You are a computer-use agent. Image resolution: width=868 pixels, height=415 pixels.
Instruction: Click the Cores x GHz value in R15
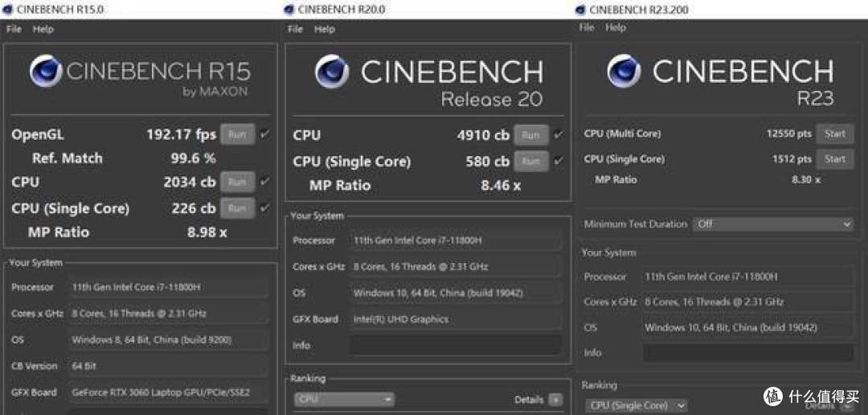click(x=168, y=314)
